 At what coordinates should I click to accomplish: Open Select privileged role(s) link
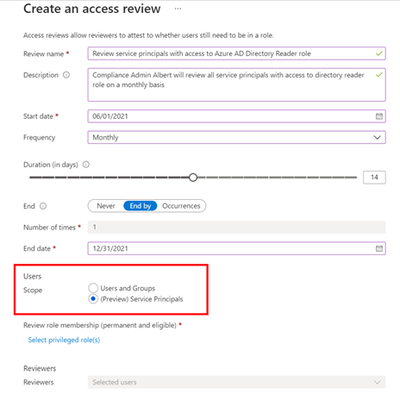[64, 340]
